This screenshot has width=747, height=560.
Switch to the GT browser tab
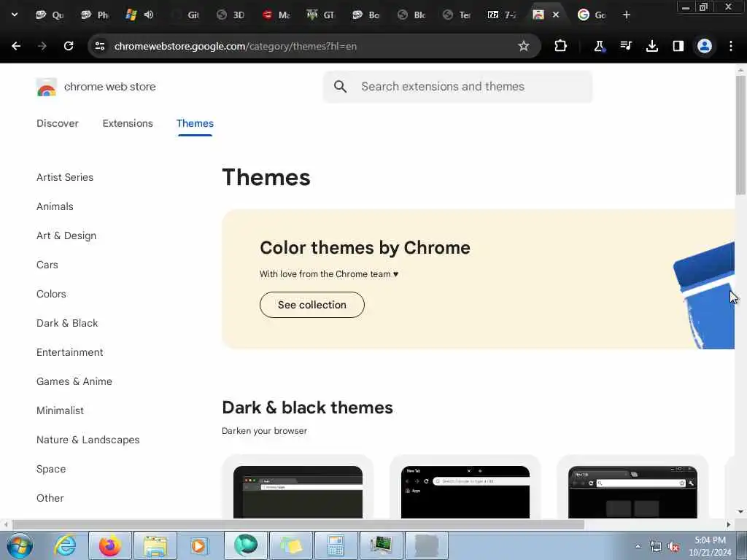[321, 15]
